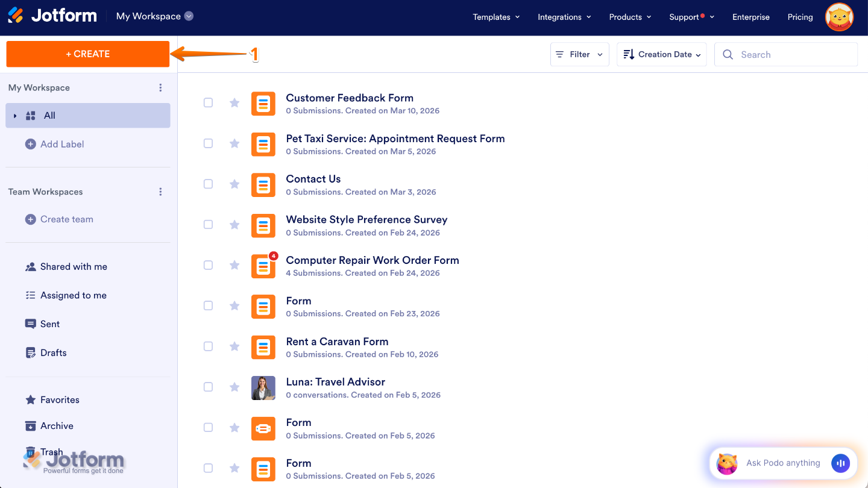The width and height of the screenshot is (868, 488).
Task: Open the Sent items icon in sidebar
Action: [x=31, y=324]
